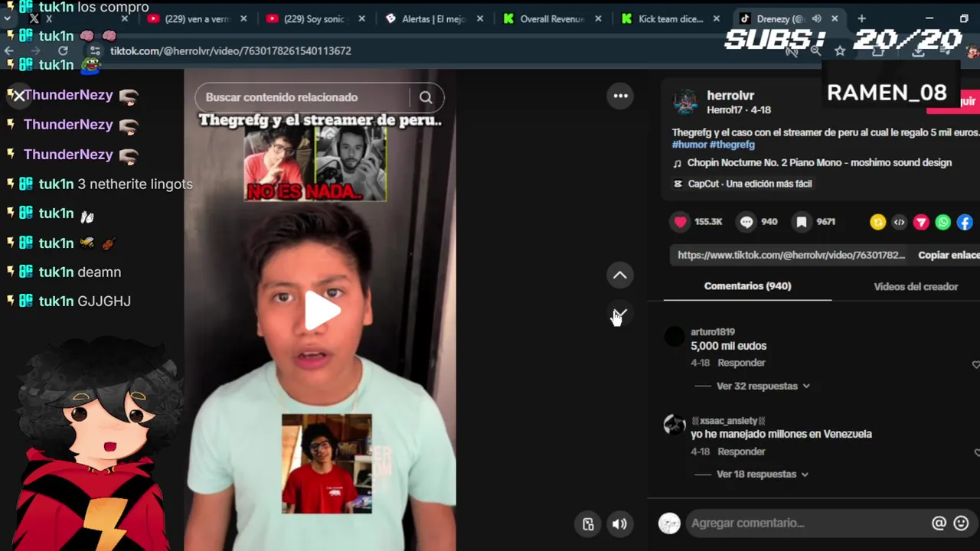The width and height of the screenshot is (980, 551).
Task: Close the Overall Revenue tab
Action: tap(598, 19)
